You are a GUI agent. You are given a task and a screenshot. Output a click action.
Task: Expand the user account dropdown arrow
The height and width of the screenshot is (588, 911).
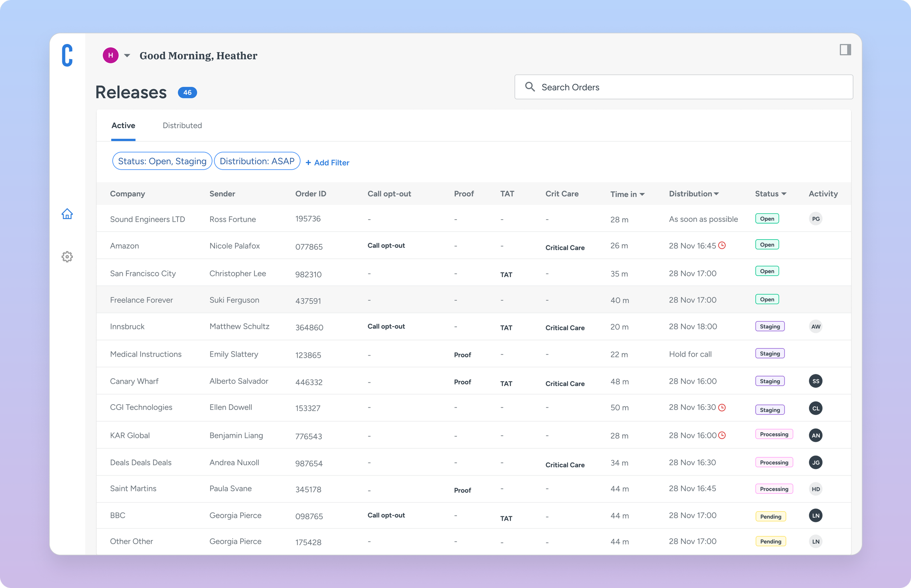(127, 56)
